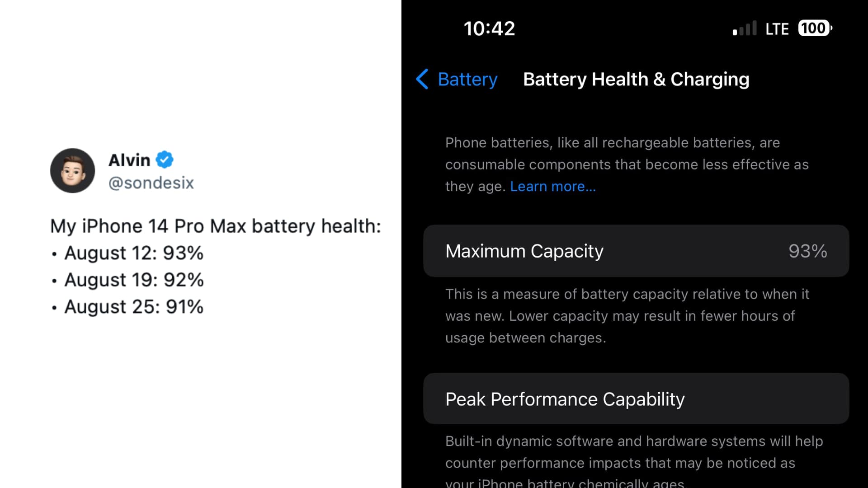Tap the Battery Health & Charging title
The height and width of the screenshot is (488, 868).
[636, 79]
